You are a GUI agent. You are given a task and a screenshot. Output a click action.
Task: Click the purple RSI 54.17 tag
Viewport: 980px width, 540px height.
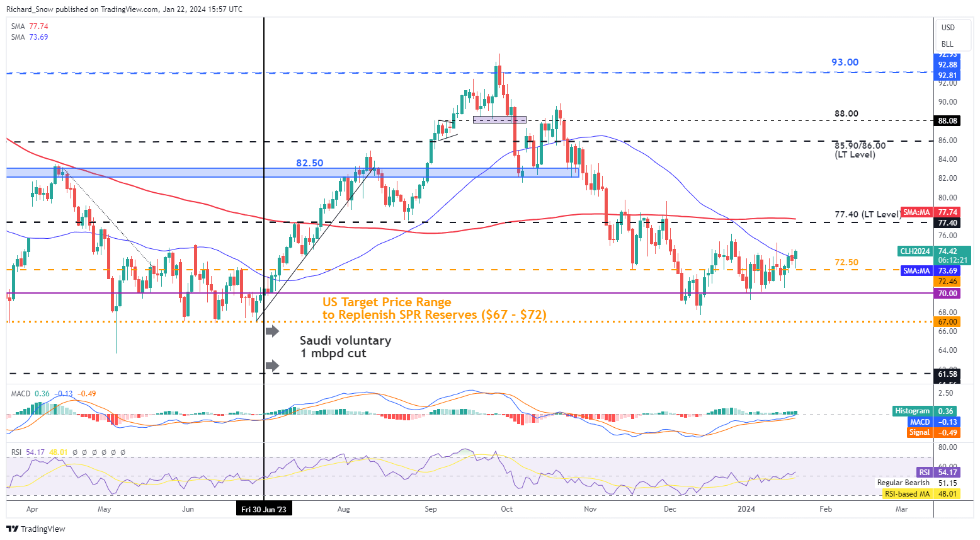click(938, 472)
